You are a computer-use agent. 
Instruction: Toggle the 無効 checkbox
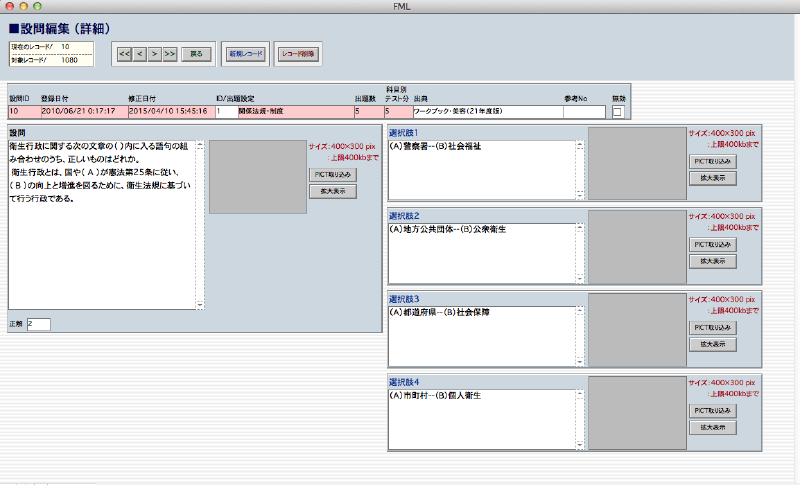coord(617,112)
